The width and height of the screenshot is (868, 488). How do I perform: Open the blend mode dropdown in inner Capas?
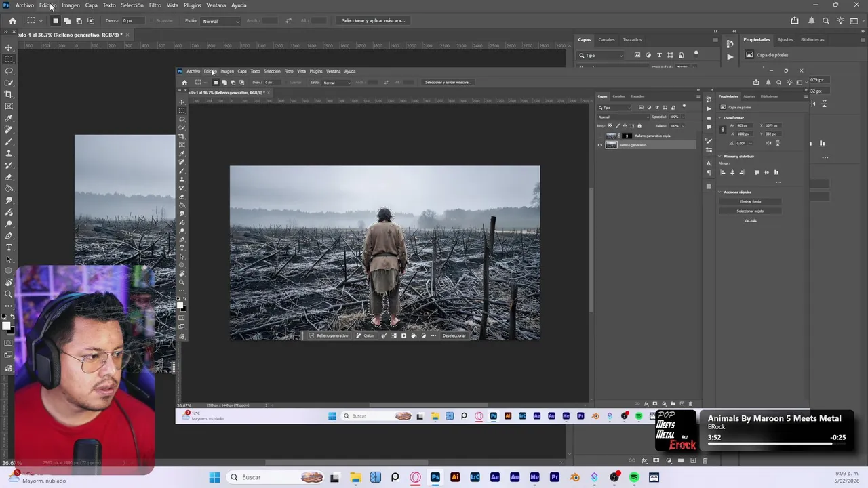click(623, 117)
